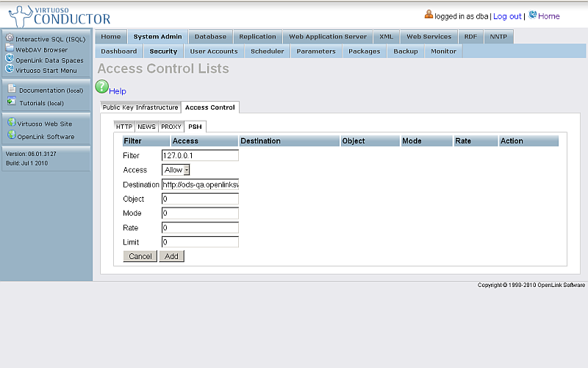588x368 pixels.
Task: Open Documentation (local) link
Action: click(51, 91)
